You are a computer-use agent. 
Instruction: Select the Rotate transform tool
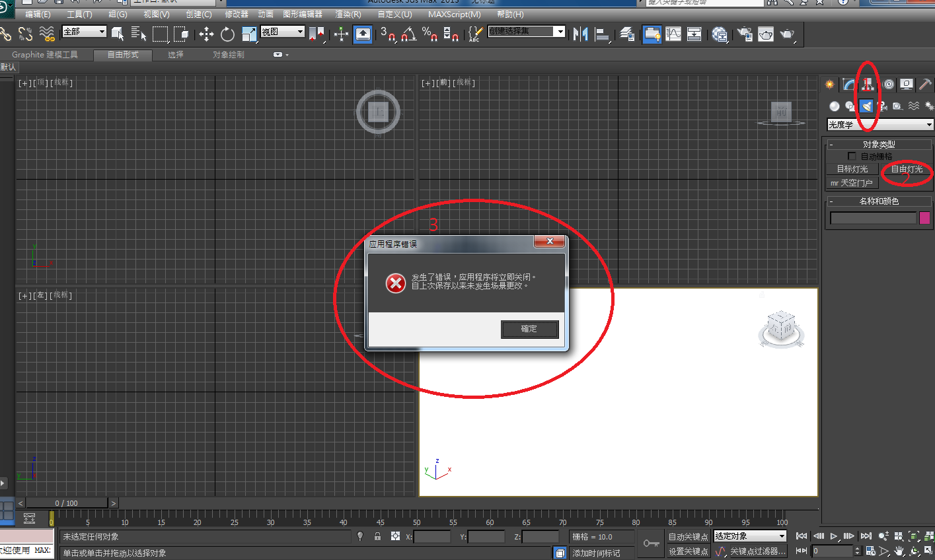(x=228, y=34)
